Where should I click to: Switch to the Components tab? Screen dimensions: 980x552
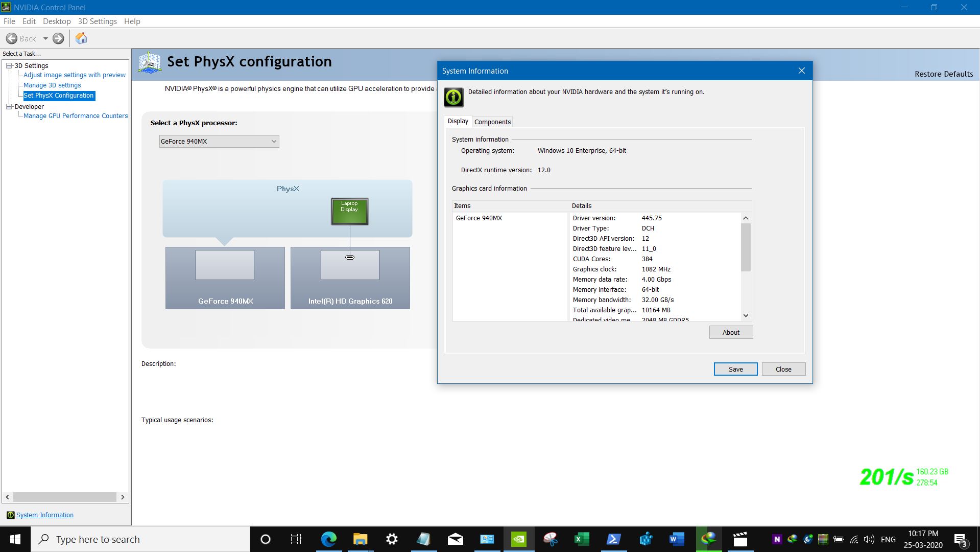492,122
